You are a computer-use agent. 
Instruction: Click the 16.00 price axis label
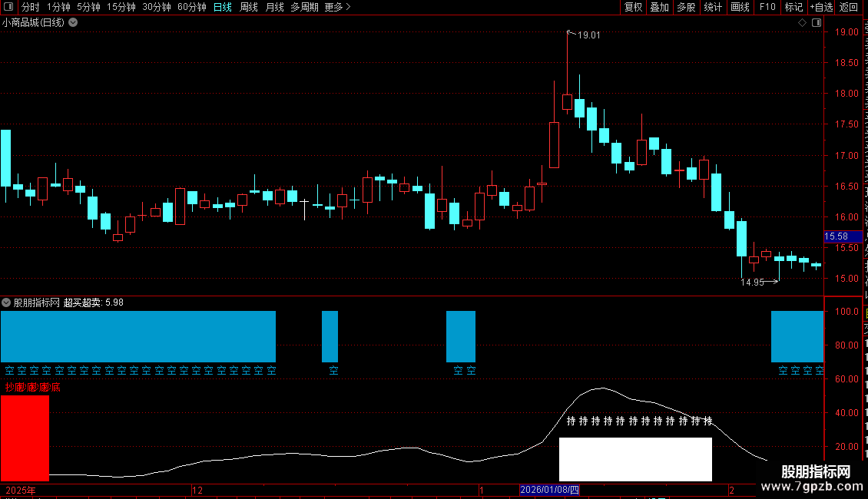point(847,216)
